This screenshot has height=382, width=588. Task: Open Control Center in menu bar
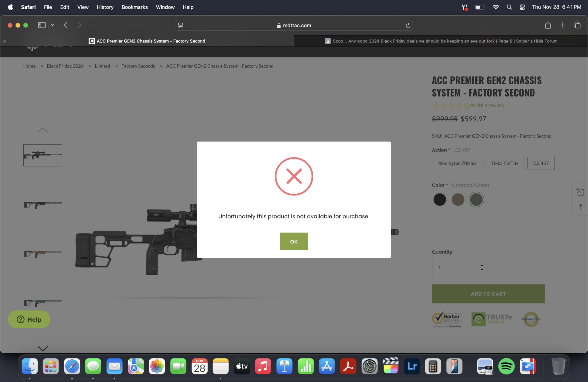[x=522, y=7]
